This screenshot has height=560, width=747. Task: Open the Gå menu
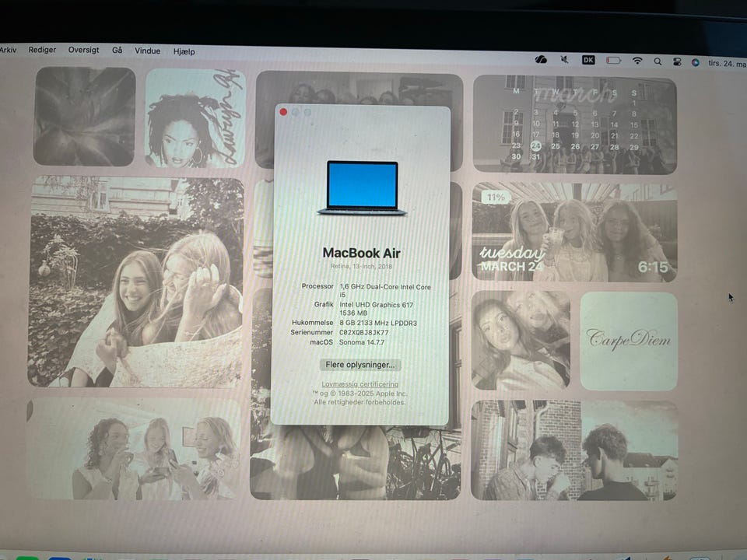pyautogui.click(x=117, y=50)
